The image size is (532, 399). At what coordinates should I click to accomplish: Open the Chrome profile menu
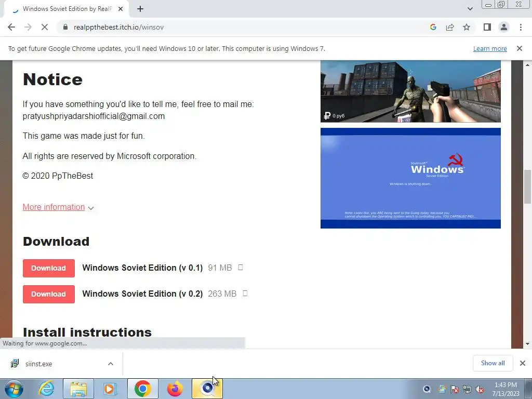point(504,27)
